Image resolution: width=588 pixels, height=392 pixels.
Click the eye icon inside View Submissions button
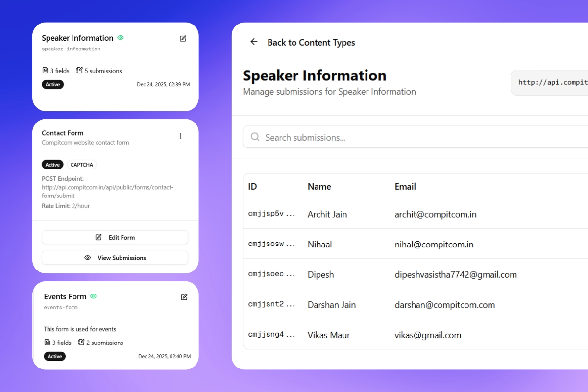click(87, 257)
